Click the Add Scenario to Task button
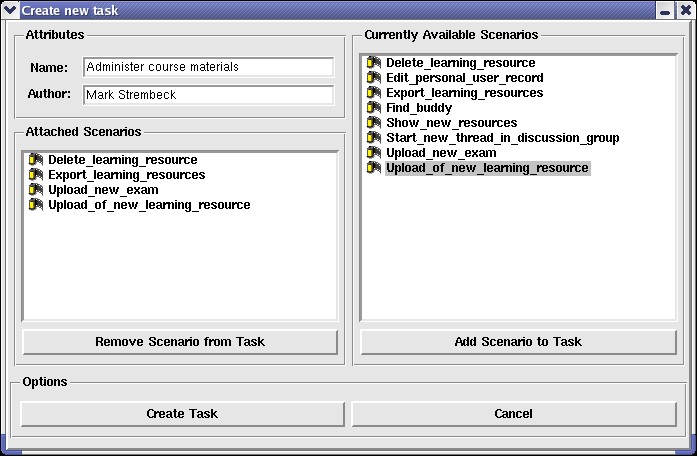Screen dimensions: 697x456 coord(518,342)
